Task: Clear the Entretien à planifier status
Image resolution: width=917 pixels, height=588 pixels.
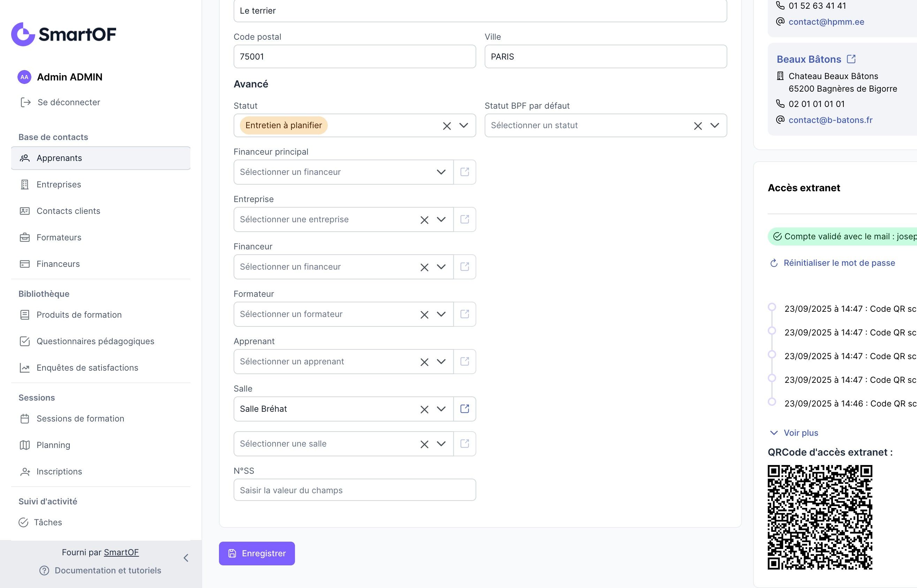Action: [x=447, y=126]
